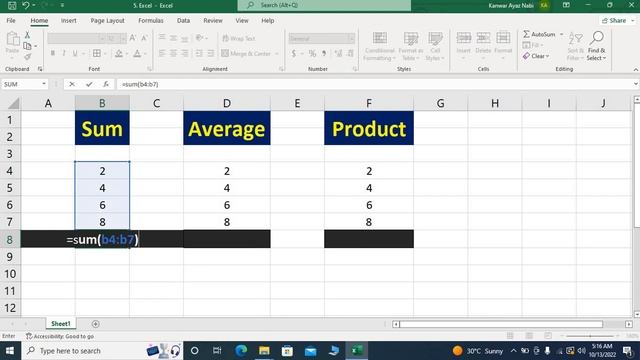Click the Format Painter brush icon
640x360 pixels.
pyautogui.click(x=27, y=57)
